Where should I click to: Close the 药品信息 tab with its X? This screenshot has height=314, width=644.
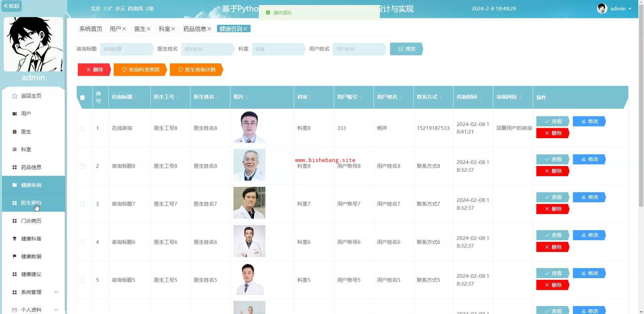click(x=209, y=29)
